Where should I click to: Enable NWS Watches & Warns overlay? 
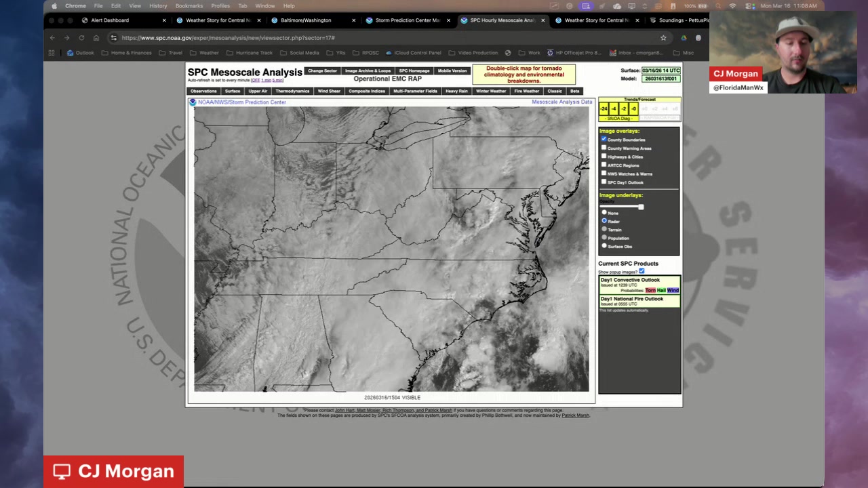point(604,173)
